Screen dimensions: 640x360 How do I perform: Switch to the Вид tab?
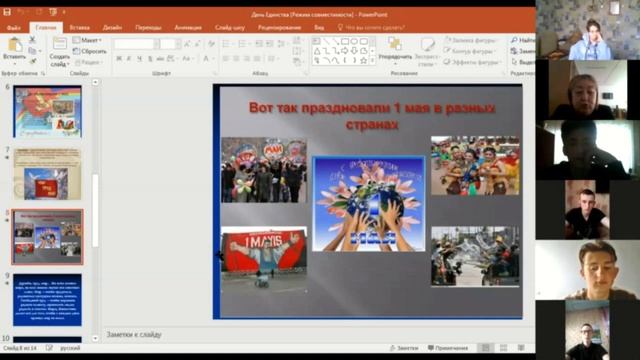coord(319,28)
